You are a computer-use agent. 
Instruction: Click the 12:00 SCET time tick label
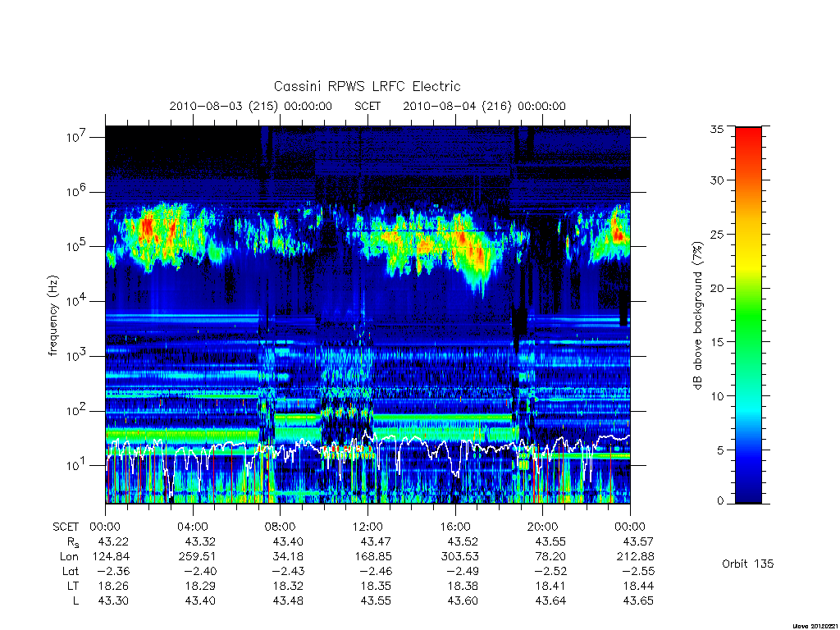click(367, 527)
